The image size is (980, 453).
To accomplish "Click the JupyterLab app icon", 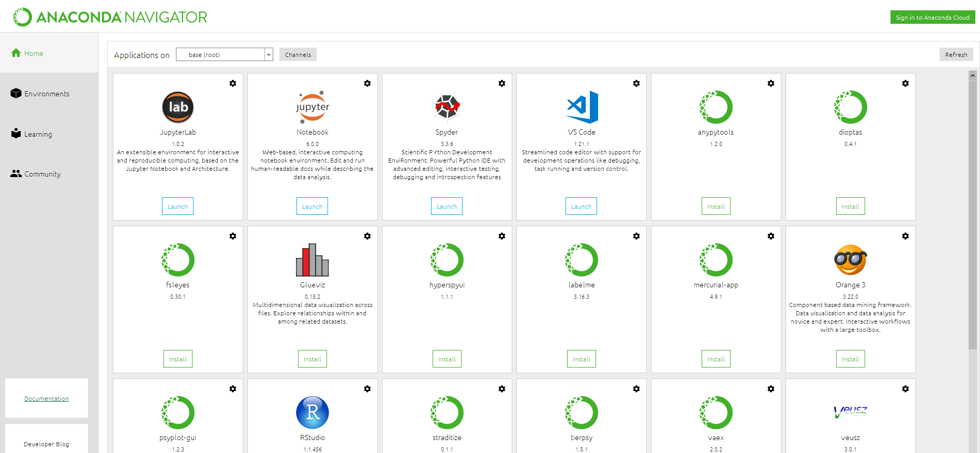I will pos(178,107).
